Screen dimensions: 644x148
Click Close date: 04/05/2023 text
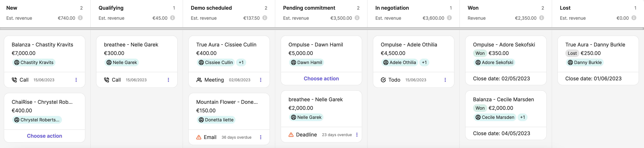tap(501, 133)
